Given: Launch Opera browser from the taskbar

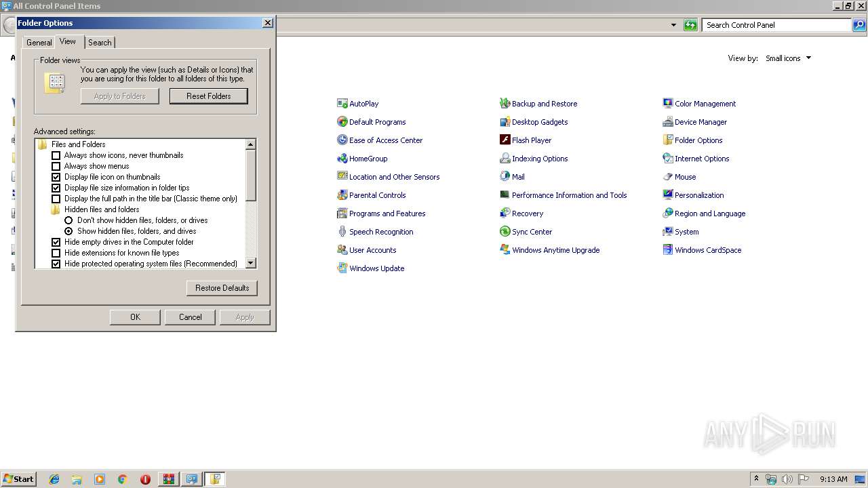Looking at the screenshot, I should coord(145,479).
